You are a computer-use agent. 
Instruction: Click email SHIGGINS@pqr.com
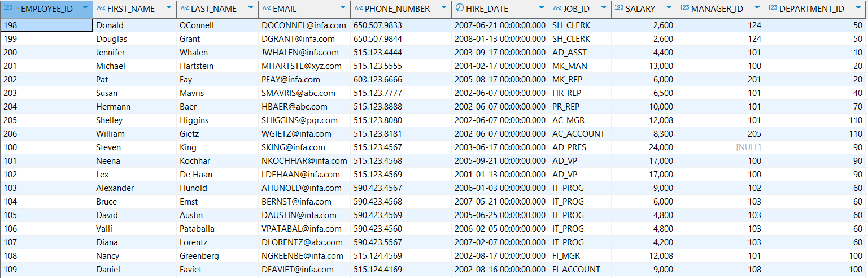(x=299, y=120)
